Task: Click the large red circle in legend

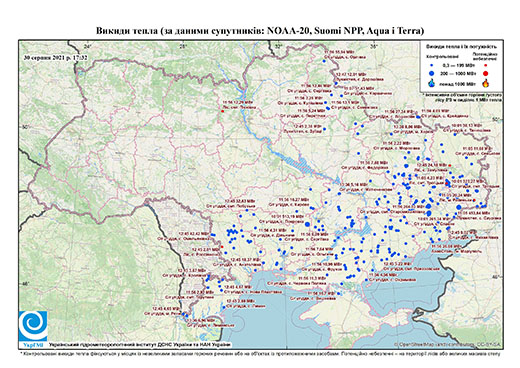Action: [486, 73]
